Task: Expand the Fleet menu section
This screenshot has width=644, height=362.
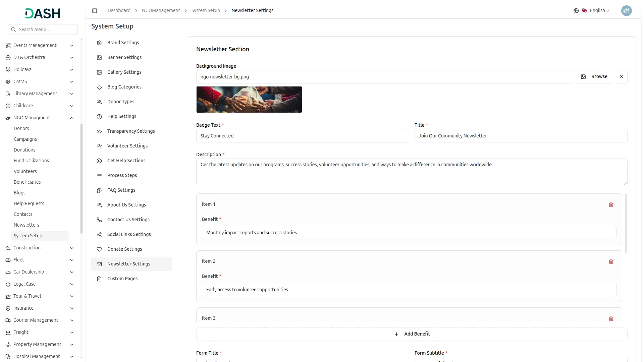Action: (71, 260)
